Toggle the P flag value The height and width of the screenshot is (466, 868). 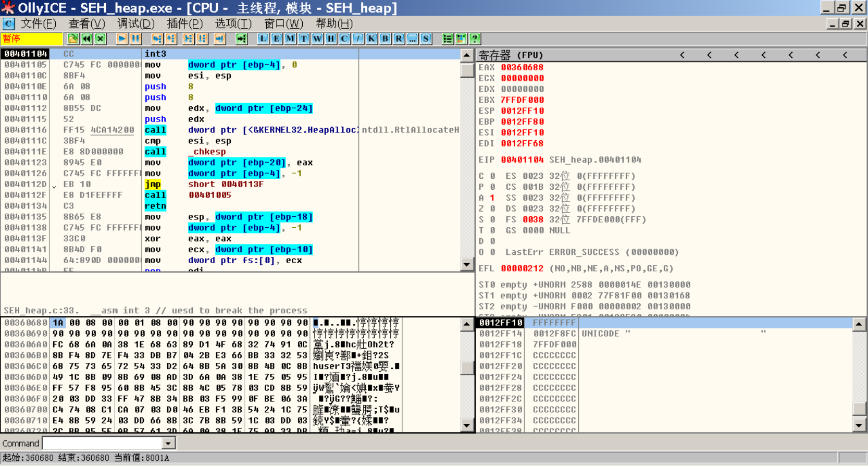492,187
